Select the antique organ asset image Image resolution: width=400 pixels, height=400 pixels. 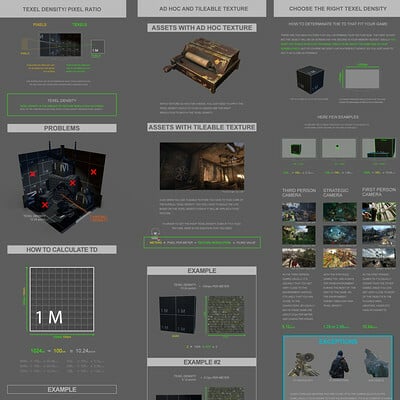coord(202,65)
